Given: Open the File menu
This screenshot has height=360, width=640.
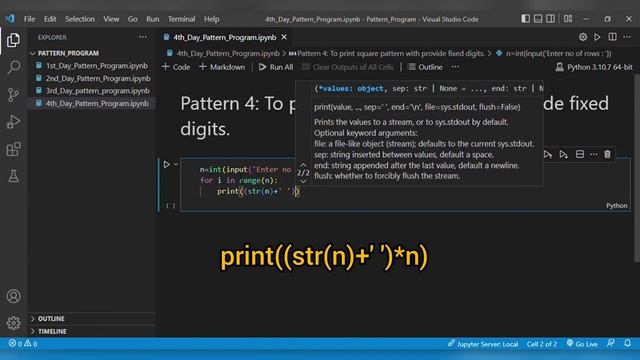Looking at the screenshot, I should click(29, 19).
